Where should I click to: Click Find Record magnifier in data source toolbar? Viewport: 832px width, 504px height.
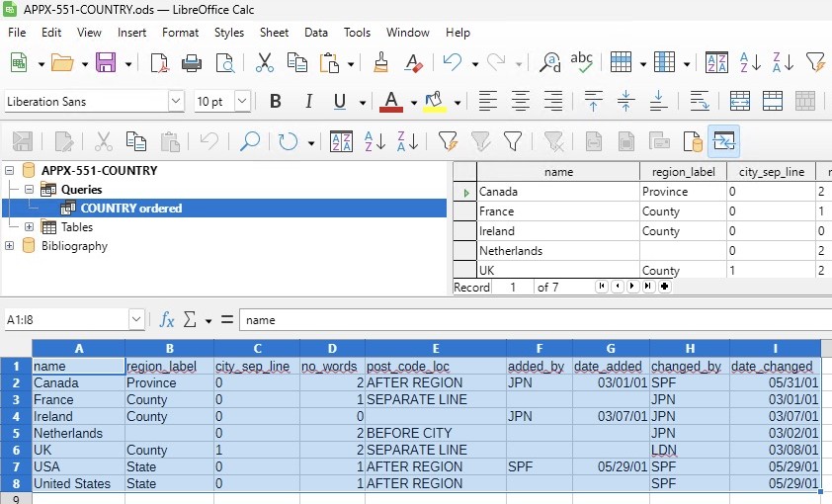249,141
